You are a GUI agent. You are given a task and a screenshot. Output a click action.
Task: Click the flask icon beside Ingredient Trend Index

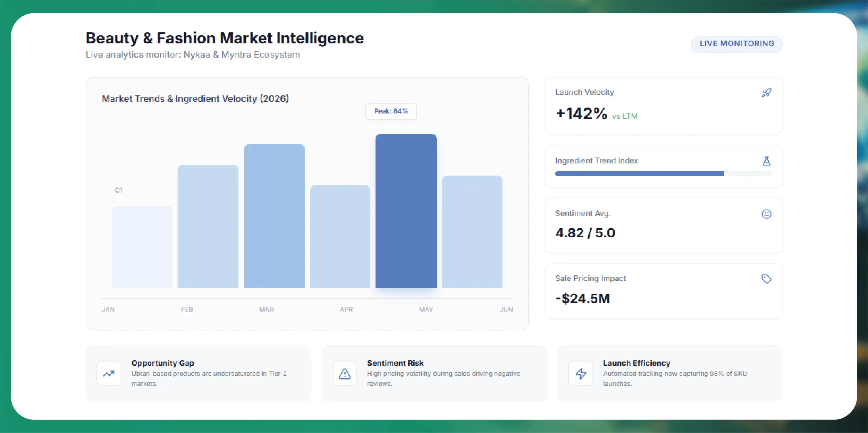pyautogui.click(x=766, y=161)
